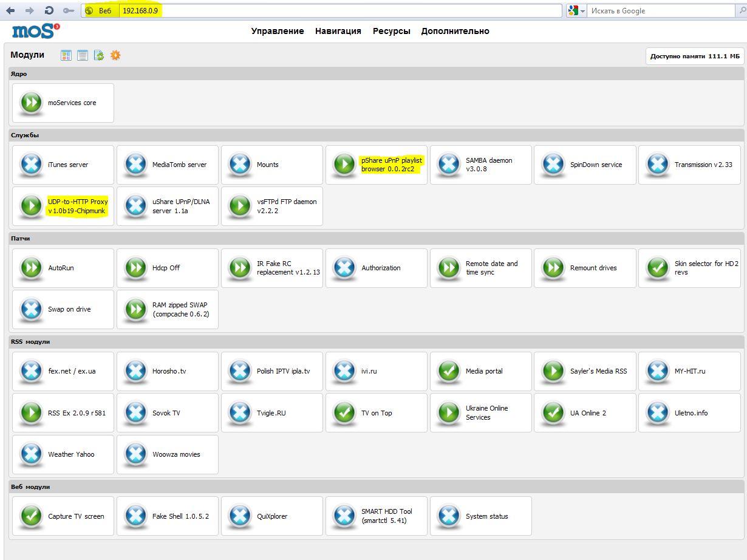
Task: Click the Remount drives patch icon
Action: (x=553, y=268)
